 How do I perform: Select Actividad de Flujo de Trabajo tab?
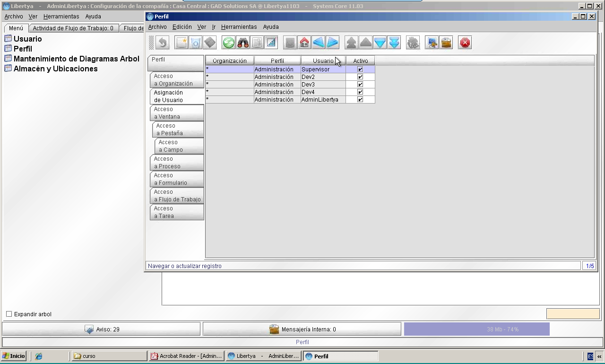73,28
